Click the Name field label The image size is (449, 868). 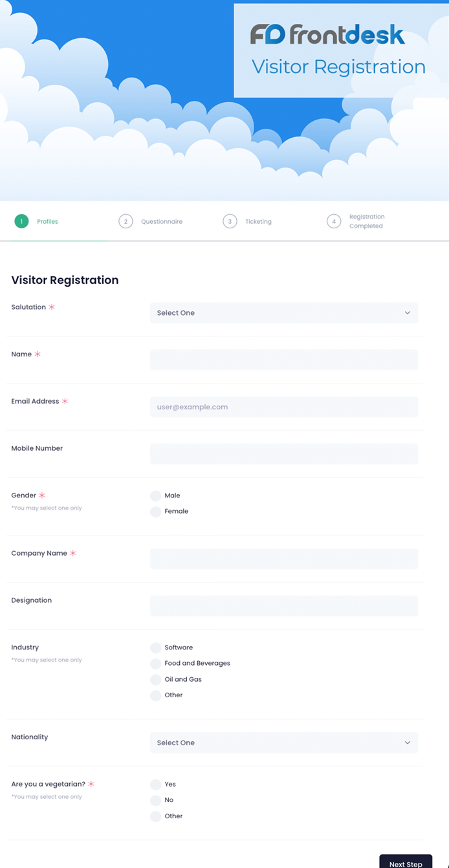21,354
